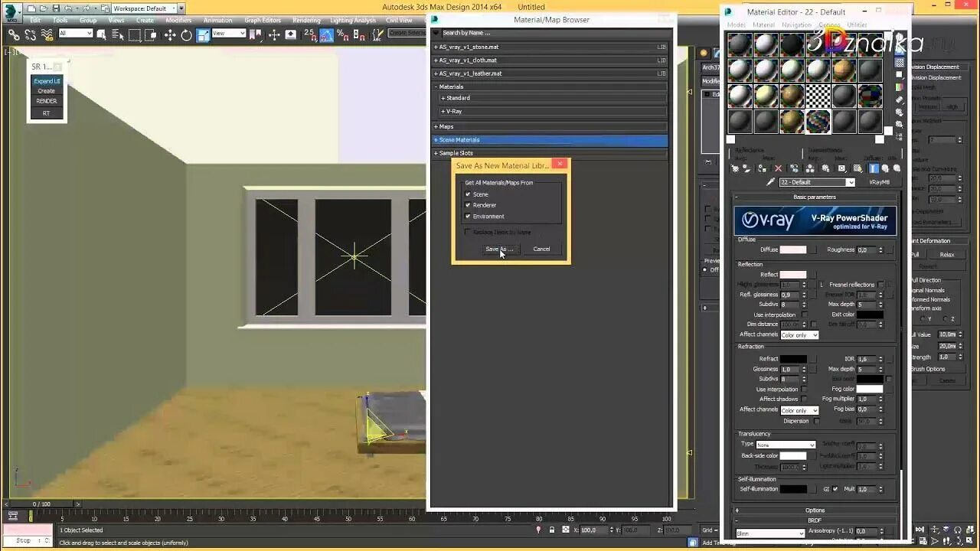Click Assign Material to Selection icon
Image resolution: width=980 pixels, height=551 pixels.
762,168
